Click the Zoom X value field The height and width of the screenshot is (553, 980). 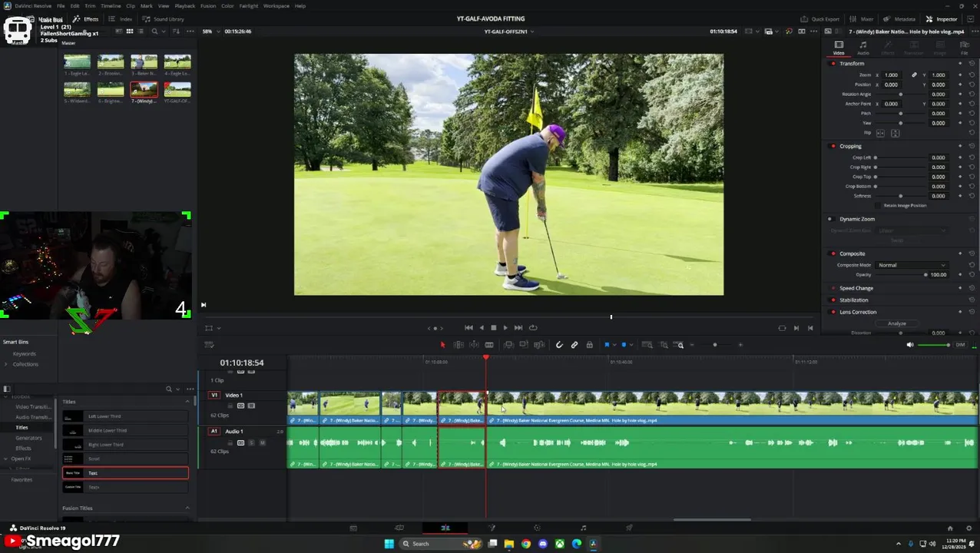pos(892,75)
